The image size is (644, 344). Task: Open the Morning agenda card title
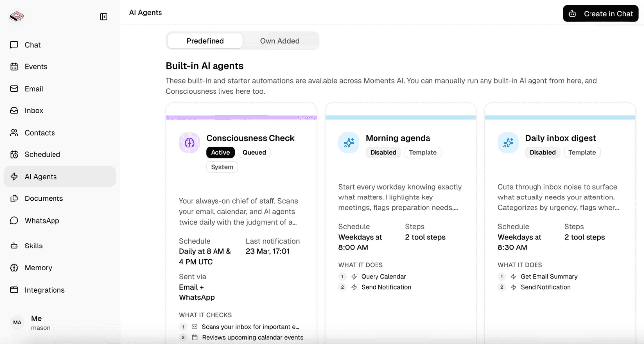point(398,138)
